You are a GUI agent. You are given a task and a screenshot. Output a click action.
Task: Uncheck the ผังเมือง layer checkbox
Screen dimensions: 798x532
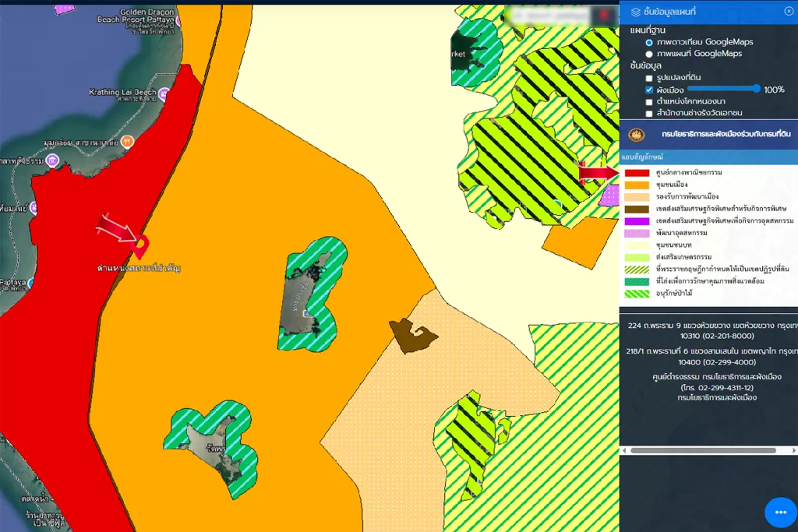pos(649,90)
